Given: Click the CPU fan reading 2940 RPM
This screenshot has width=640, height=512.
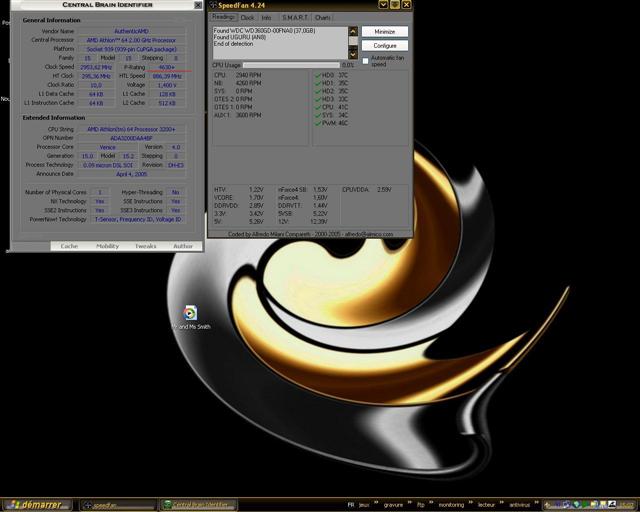Looking at the screenshot, I should coord(248,75).
